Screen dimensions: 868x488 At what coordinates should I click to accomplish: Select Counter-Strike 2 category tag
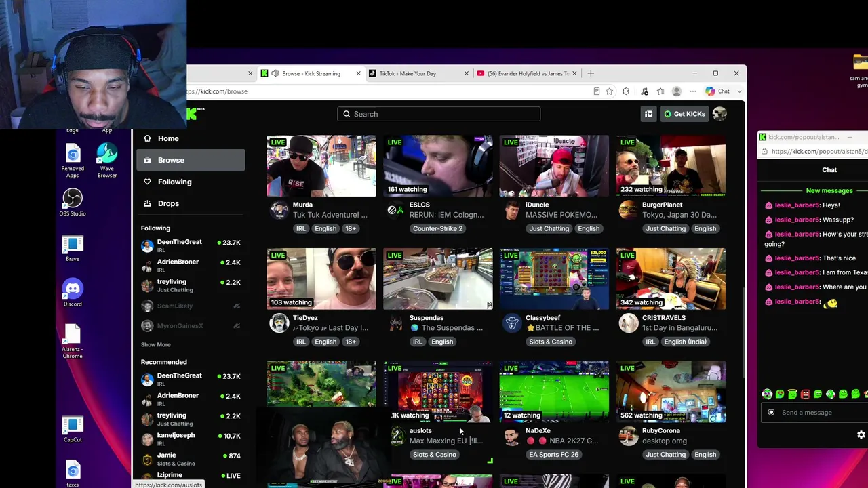coord(437,229)
